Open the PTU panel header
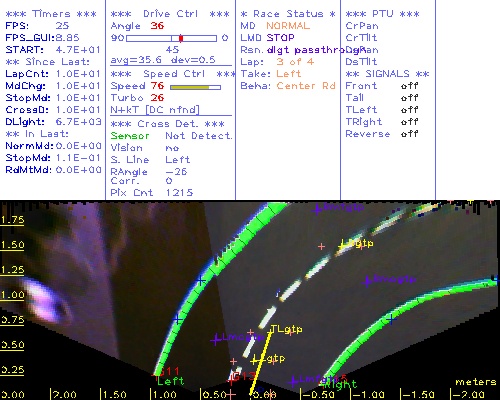 pyautogui.click(x=382, y=14)
